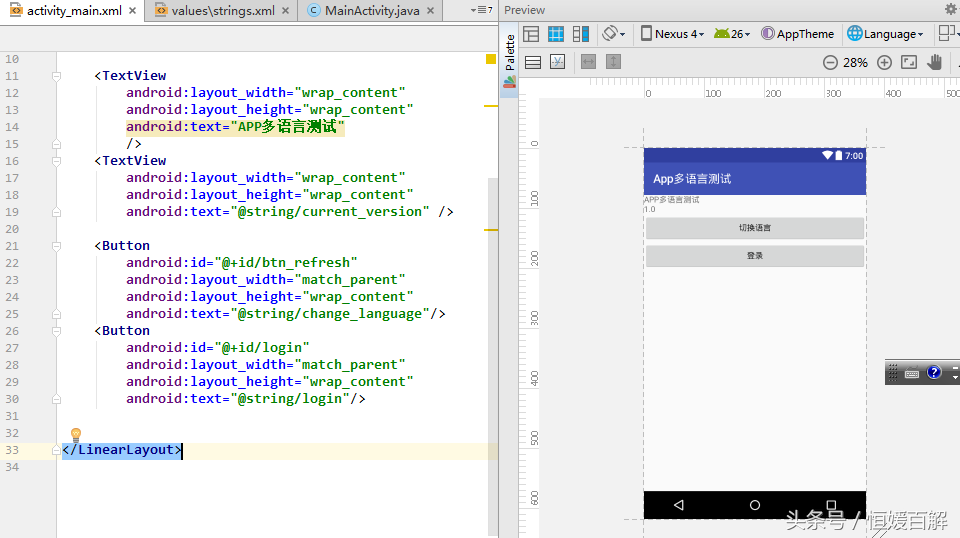
Task: Open the layout variants icon
Action: (948, 34)
